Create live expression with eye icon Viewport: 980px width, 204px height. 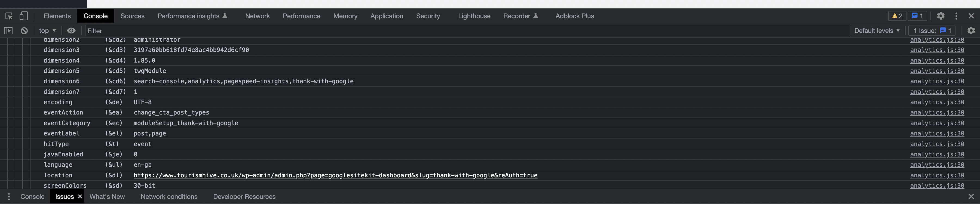71,31
